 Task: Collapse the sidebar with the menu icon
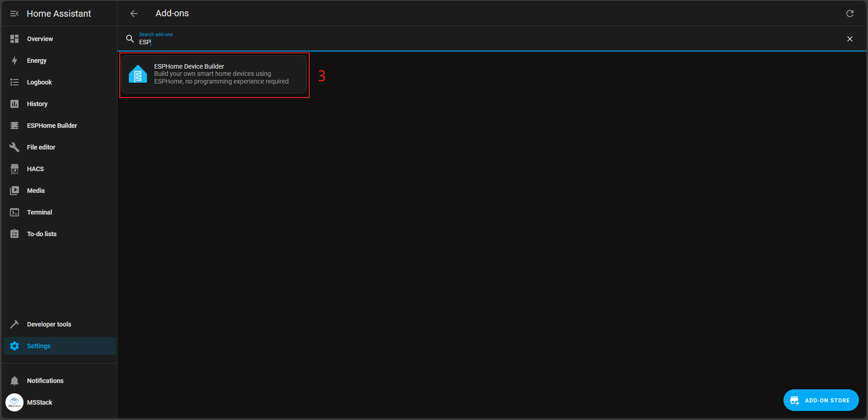tap(14, 14)
